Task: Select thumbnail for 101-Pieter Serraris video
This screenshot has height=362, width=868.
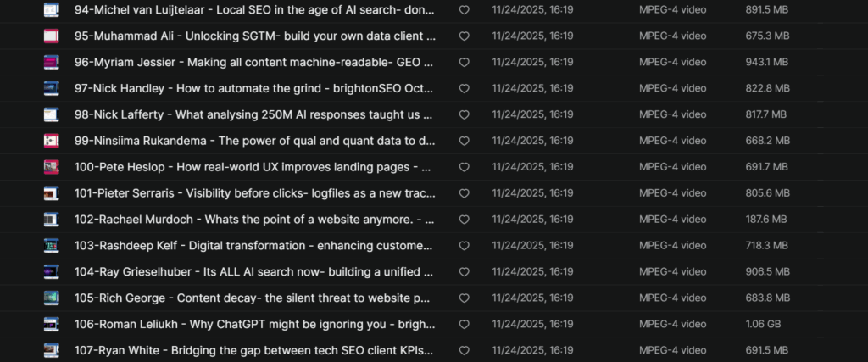Action: [51, 193]
